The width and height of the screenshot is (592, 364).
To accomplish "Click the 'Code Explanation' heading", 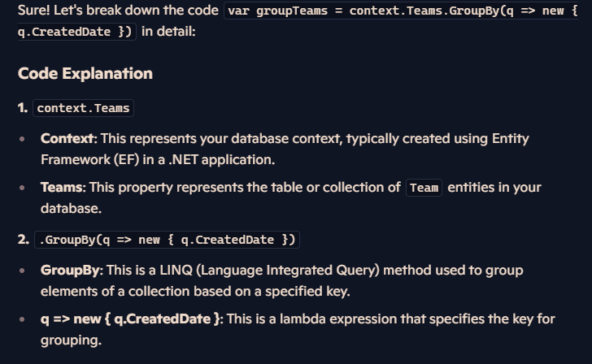I will point(85,74).
